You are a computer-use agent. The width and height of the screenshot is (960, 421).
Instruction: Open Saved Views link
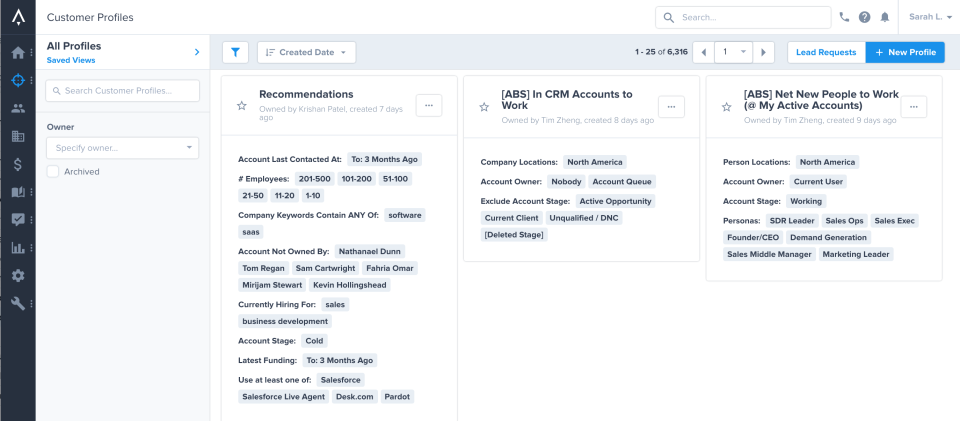pyautogui.click(x=71, y=61)
